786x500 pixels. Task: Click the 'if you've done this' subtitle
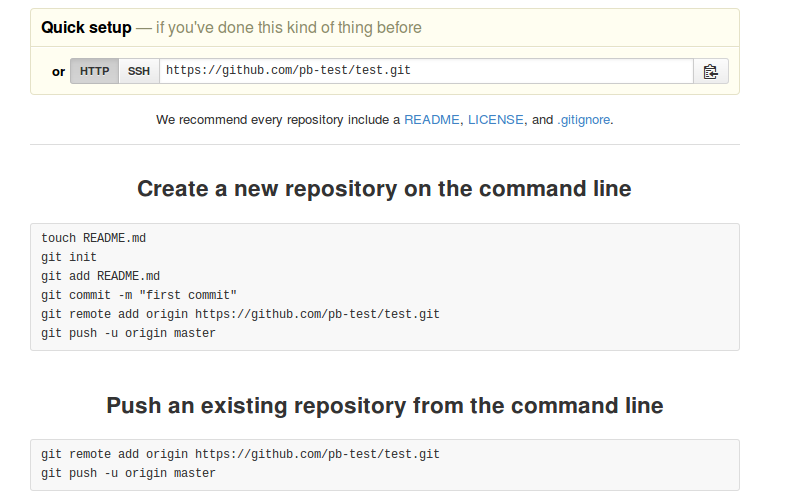289,28
